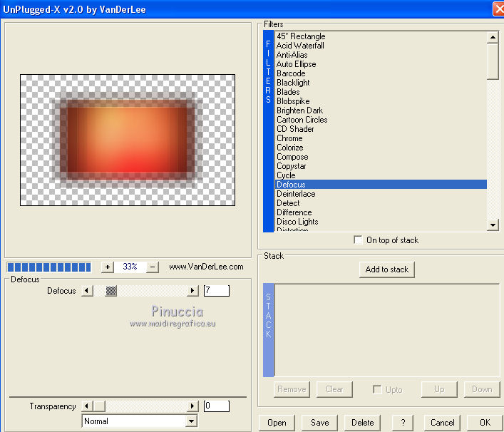Choose the Anti-Alias filter
This screenshot has height=432, width=504.
tap(381, 55)
